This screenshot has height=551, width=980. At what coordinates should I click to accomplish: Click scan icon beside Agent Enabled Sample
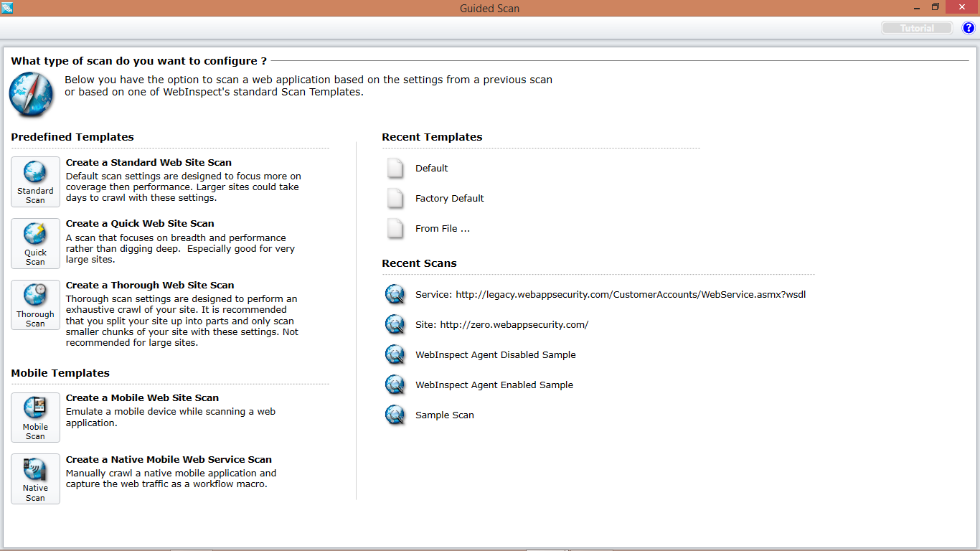click(395, 385)
